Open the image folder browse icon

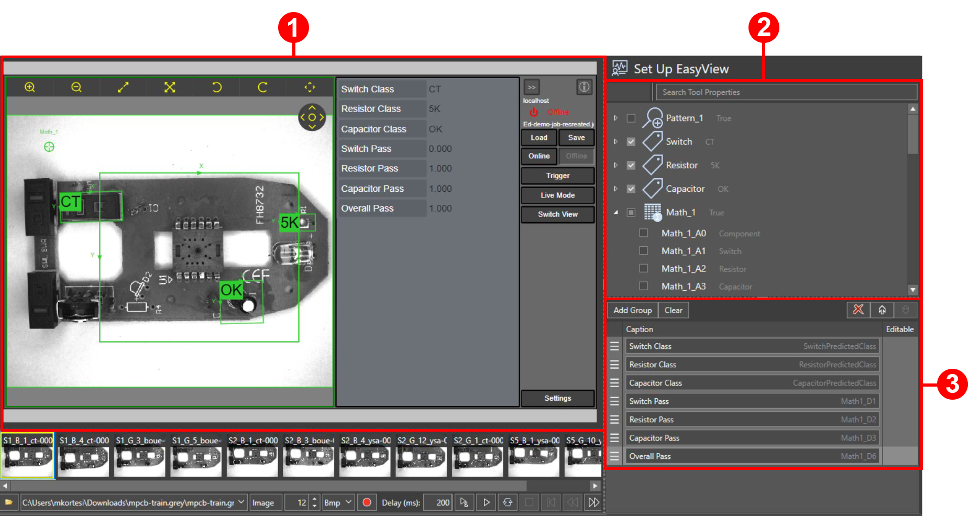tap(9, 502)
